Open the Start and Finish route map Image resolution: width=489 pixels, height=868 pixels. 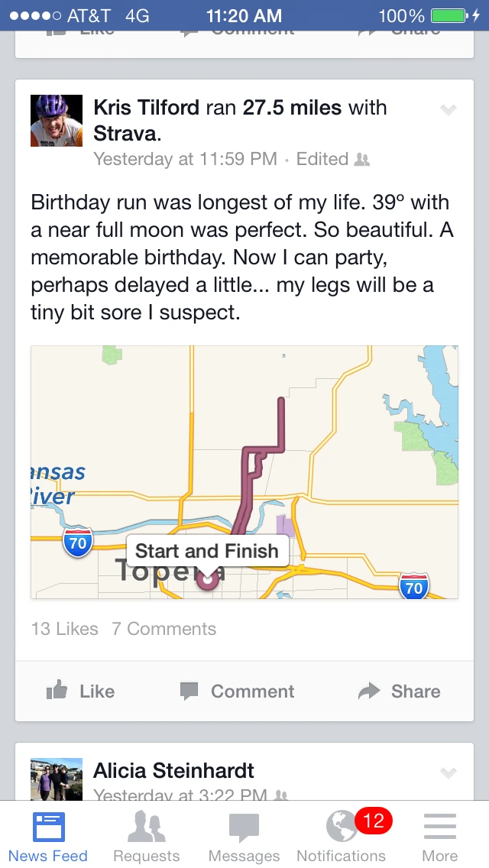pyautogui.click(x=244, y=470)
